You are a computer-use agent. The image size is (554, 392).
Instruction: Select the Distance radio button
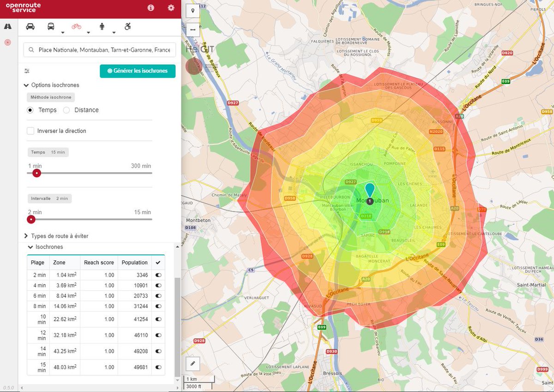point(66,110)
